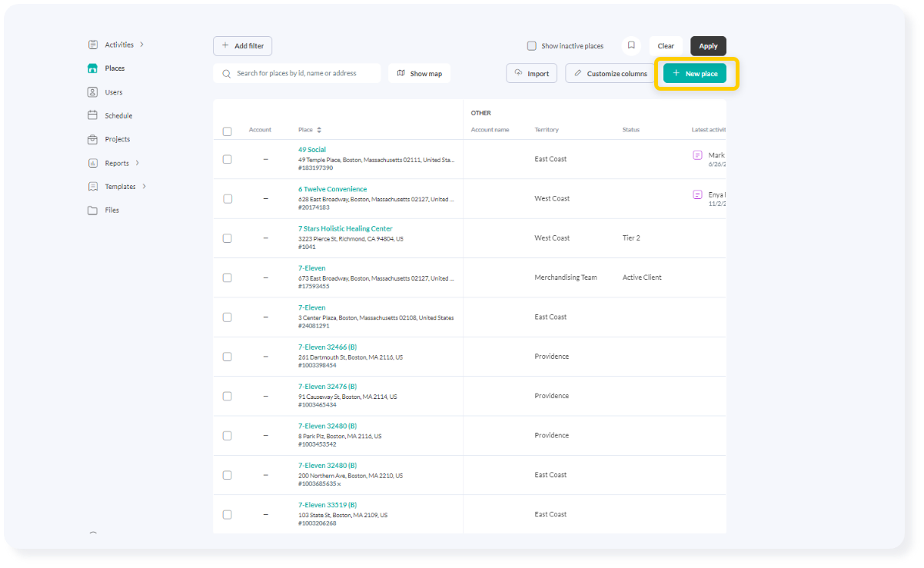
Task: Expand the Reports submenu arrow
Action: [x=138, y=163]
